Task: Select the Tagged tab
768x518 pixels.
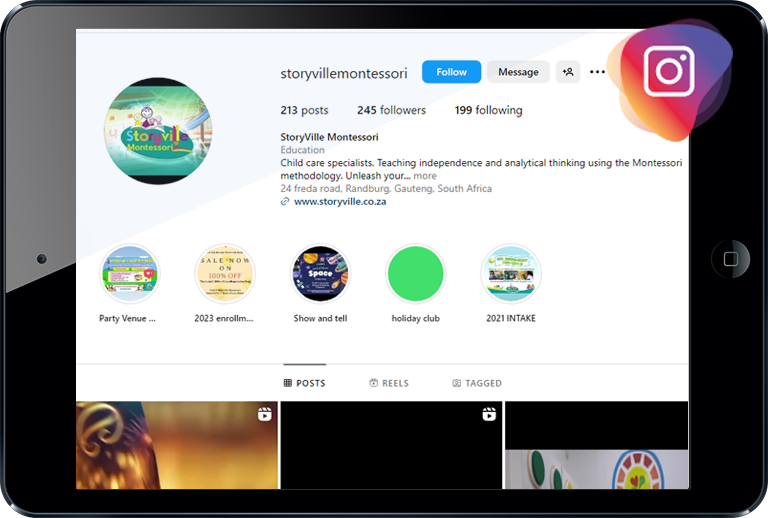Action: coord(477,383)
